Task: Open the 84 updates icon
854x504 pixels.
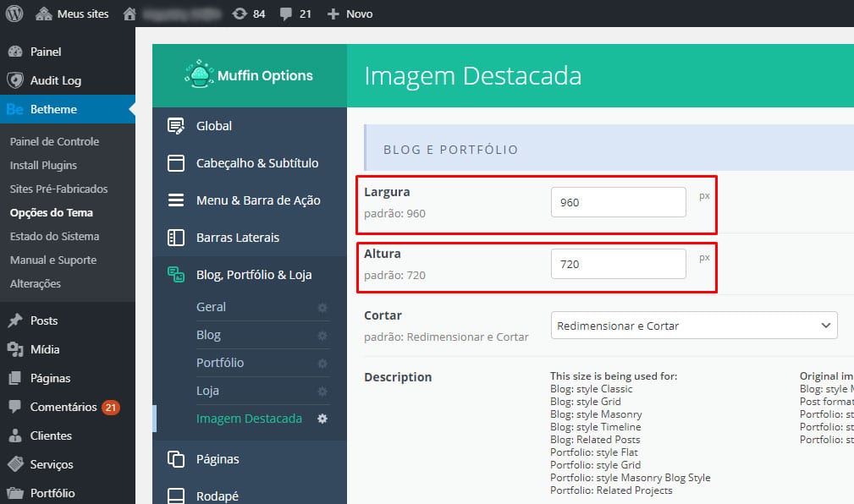Action: click(x=240, y=14)
